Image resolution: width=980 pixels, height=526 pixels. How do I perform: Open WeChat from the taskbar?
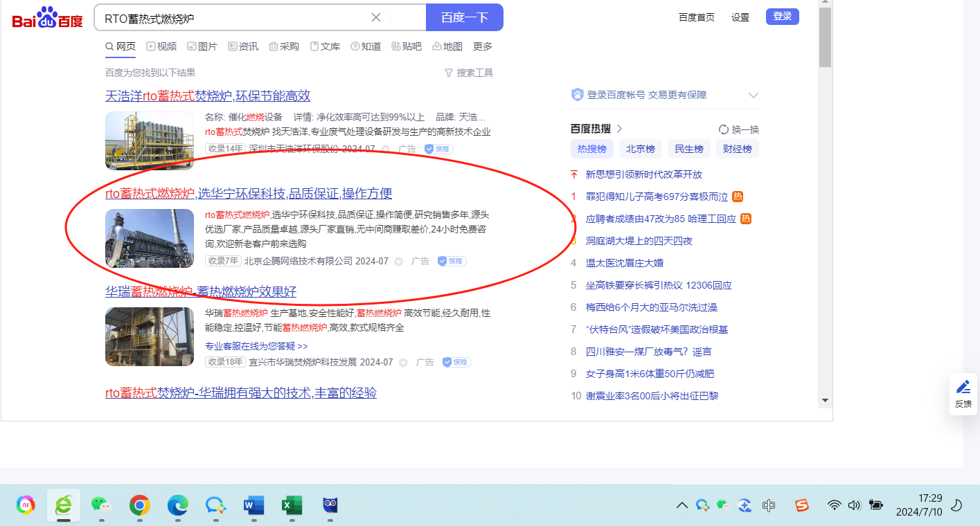coord(101,506)
